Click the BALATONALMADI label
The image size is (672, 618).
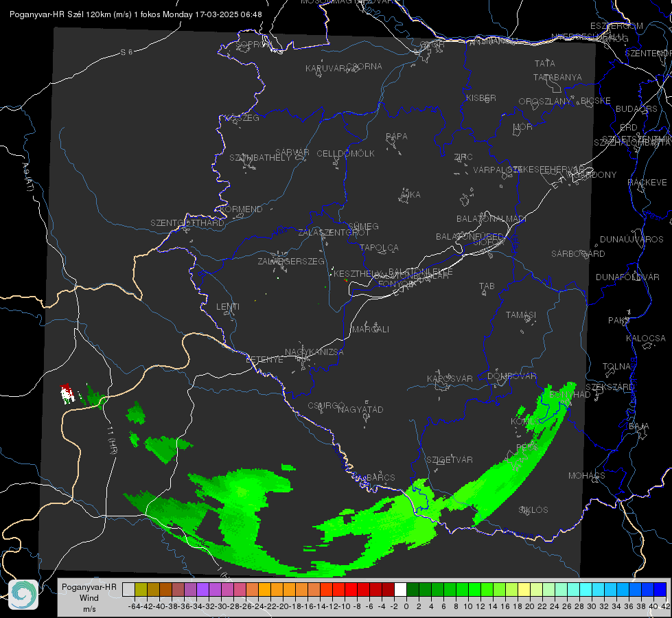pyautogui.click(x=491, y=219)
